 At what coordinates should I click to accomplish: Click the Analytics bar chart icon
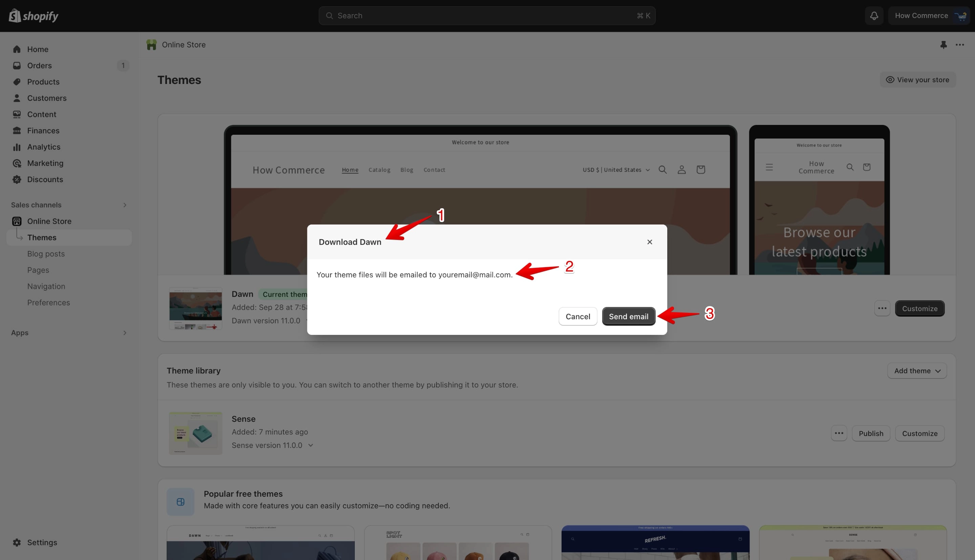[x=17, y=147]
